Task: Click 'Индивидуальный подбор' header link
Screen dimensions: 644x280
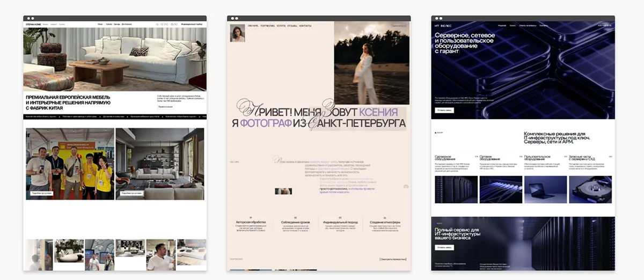Action: click(192, 24)
